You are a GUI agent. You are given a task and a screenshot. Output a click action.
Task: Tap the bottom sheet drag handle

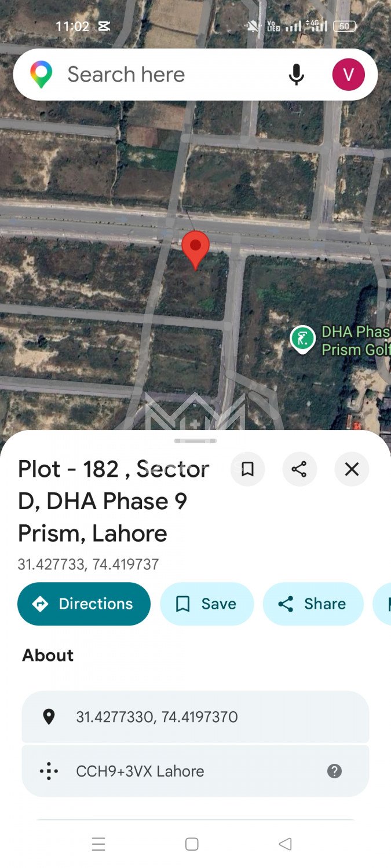tap(195, 441)
